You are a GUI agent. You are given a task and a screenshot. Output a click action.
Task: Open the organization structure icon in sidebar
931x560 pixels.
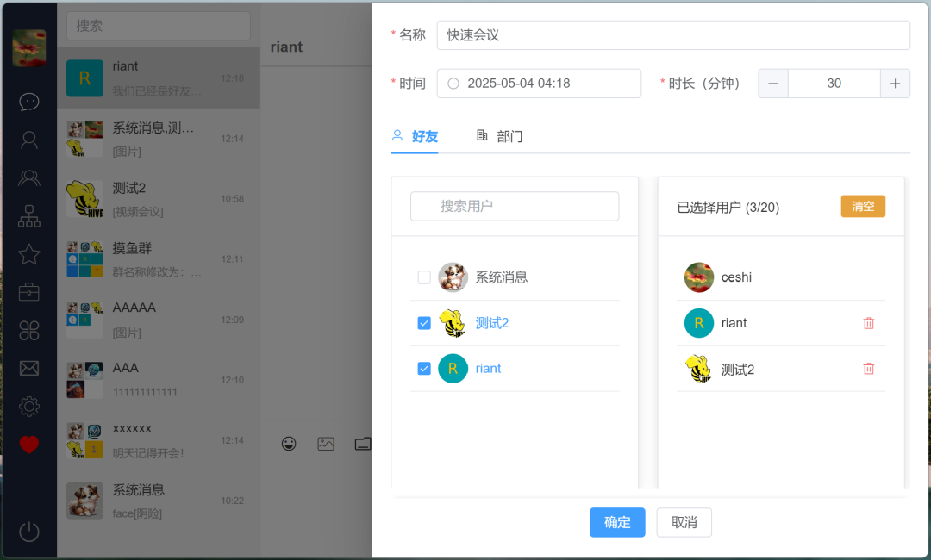29,215
